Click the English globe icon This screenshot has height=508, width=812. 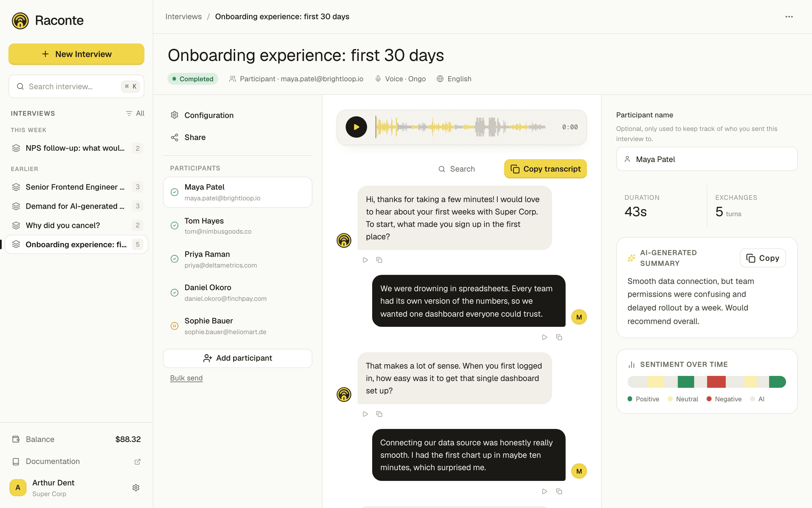tap(440, 79)
